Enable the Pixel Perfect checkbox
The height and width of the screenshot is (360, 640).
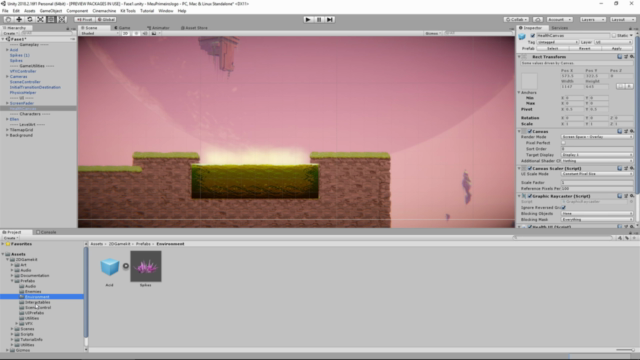pos(564,143)
